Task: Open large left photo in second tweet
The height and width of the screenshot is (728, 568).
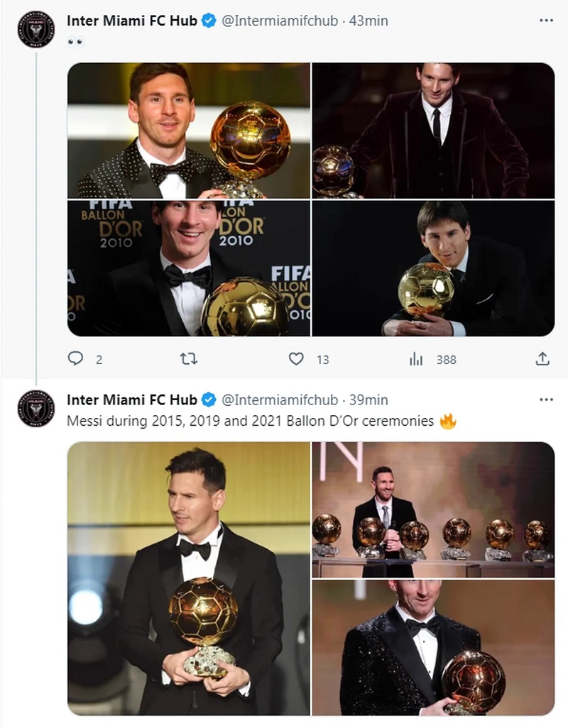Action: (x=189, y=578)
